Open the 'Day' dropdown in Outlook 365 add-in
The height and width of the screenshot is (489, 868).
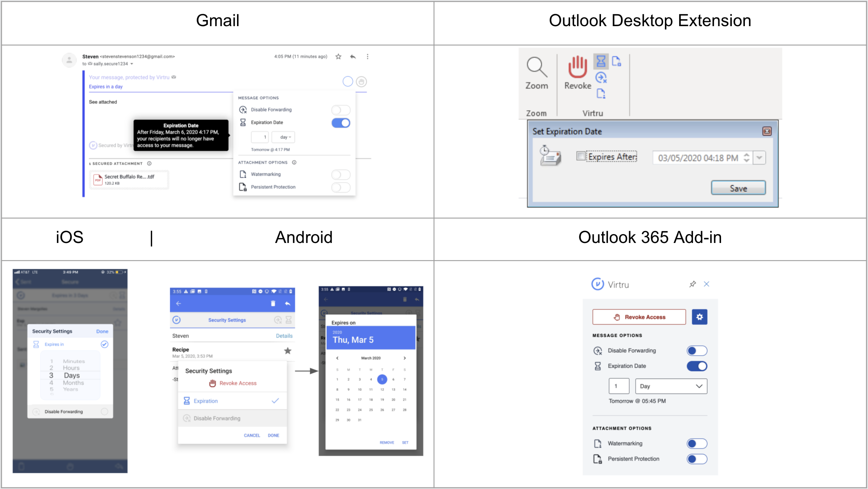tap(671, 386)
